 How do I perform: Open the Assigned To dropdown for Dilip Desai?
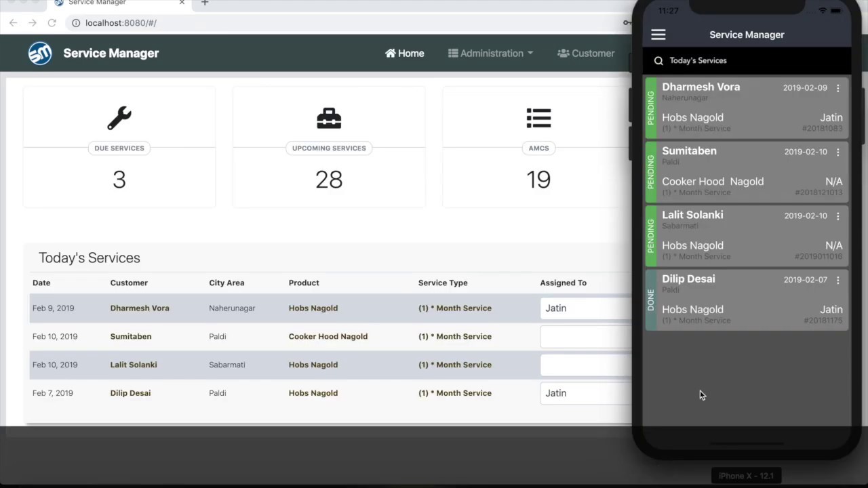click(586, 393)
